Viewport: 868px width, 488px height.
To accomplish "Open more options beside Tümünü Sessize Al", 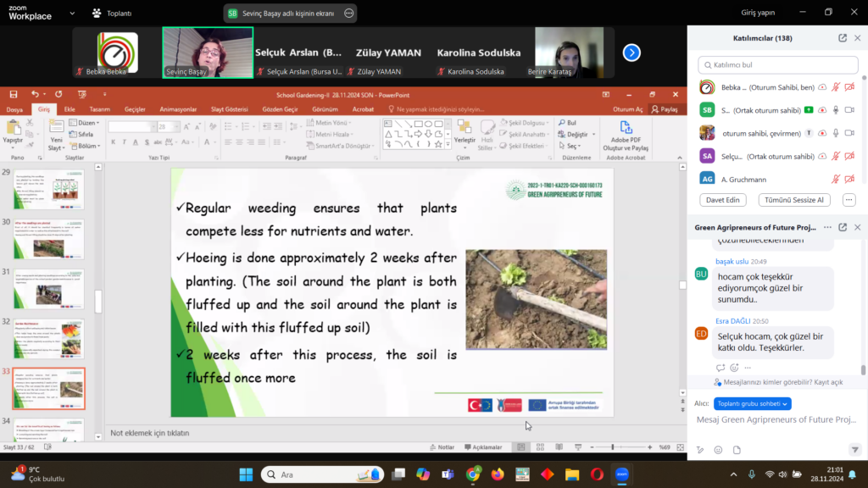I will tap(849, 200).
